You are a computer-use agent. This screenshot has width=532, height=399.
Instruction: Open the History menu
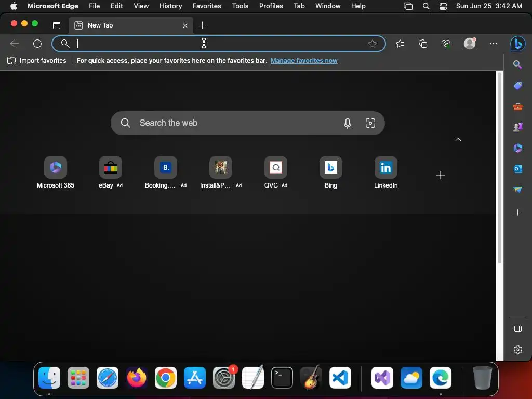click(170, 6)
